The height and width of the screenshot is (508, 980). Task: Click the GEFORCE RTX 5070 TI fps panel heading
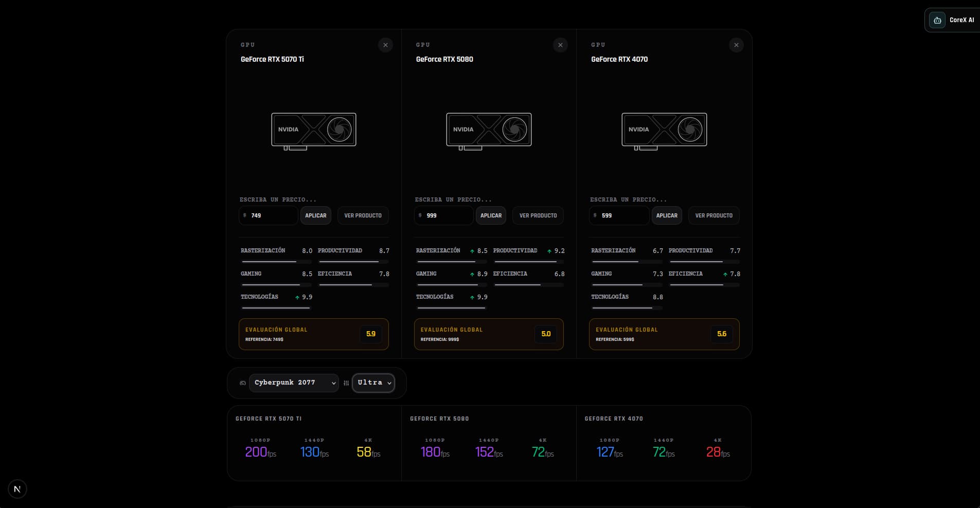tap(269, 419)
